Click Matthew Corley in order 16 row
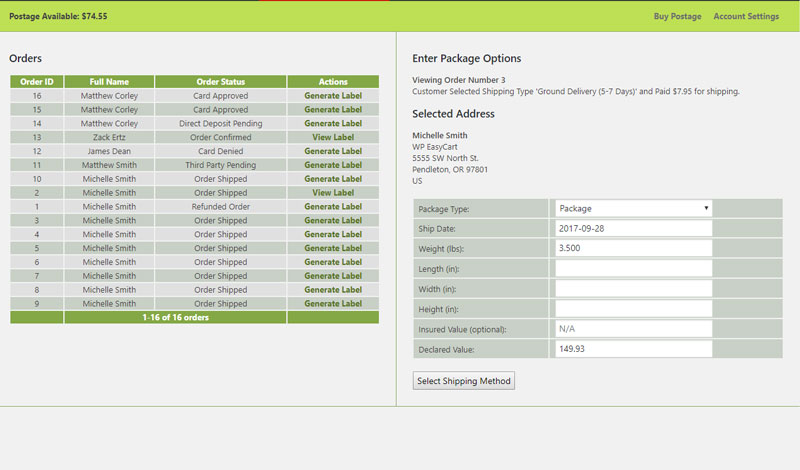800x470 pixels. [x=109, y=95]
